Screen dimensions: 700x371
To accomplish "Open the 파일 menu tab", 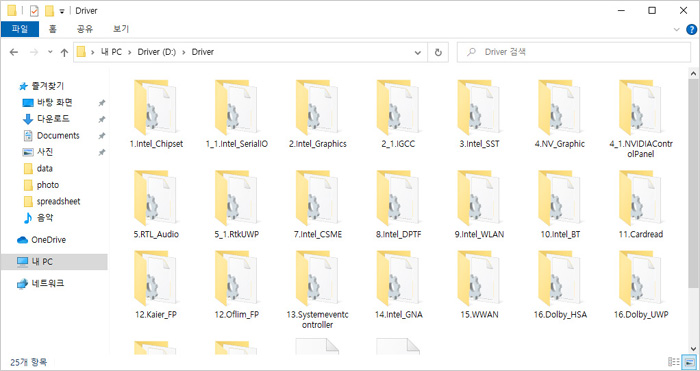I will click(20, 29).
